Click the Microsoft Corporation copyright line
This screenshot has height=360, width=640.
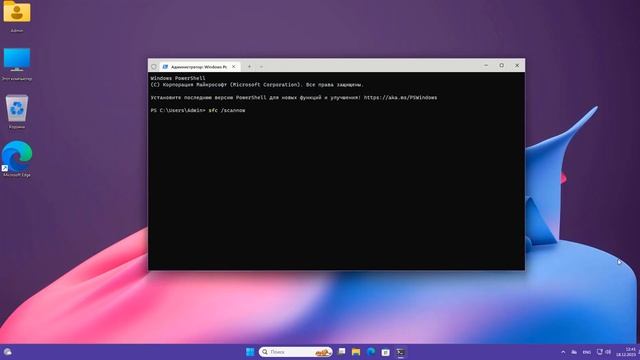[257, 85]
